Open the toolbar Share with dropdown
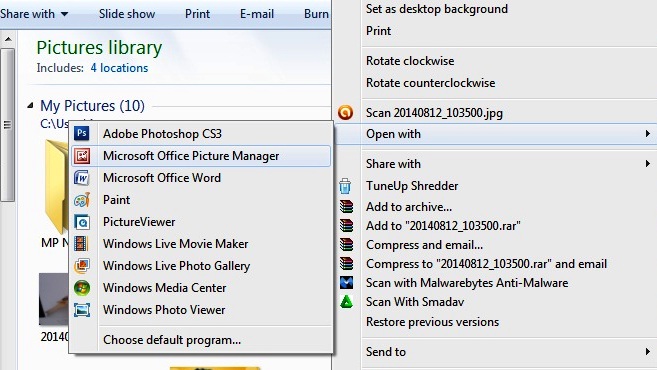 pos(34,14)
